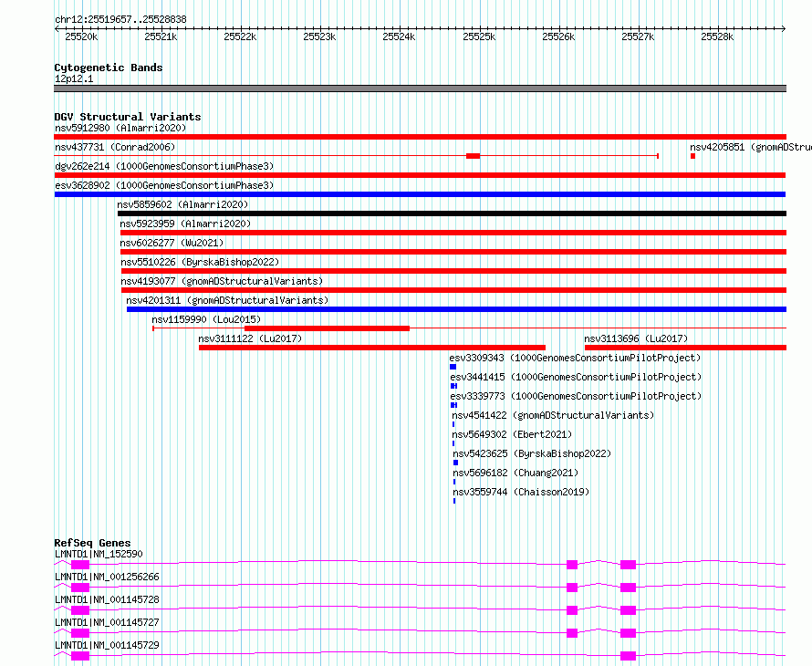
Task: Click the 25520k ruler tick label
Action: [x=81, y=36]
